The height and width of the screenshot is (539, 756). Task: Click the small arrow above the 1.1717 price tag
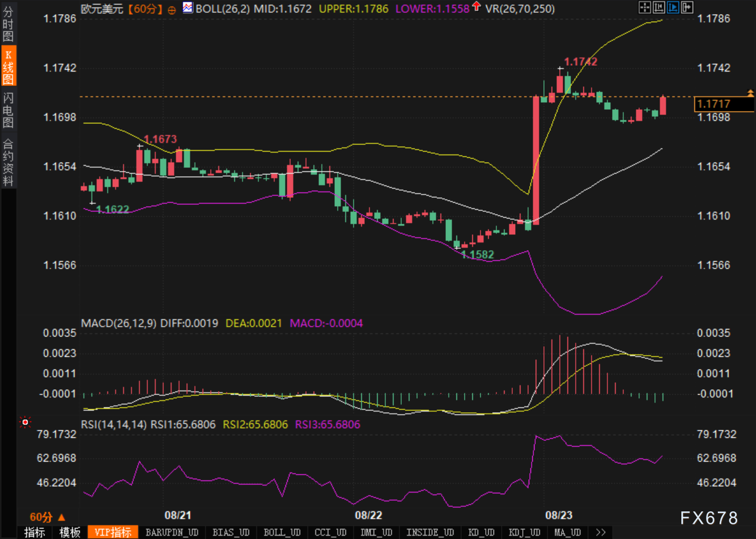(x=750, y=93)
